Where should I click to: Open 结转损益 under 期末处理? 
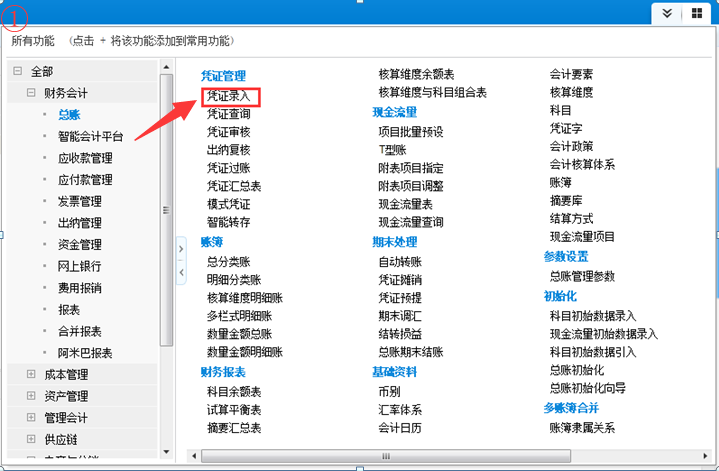point(400,334)
